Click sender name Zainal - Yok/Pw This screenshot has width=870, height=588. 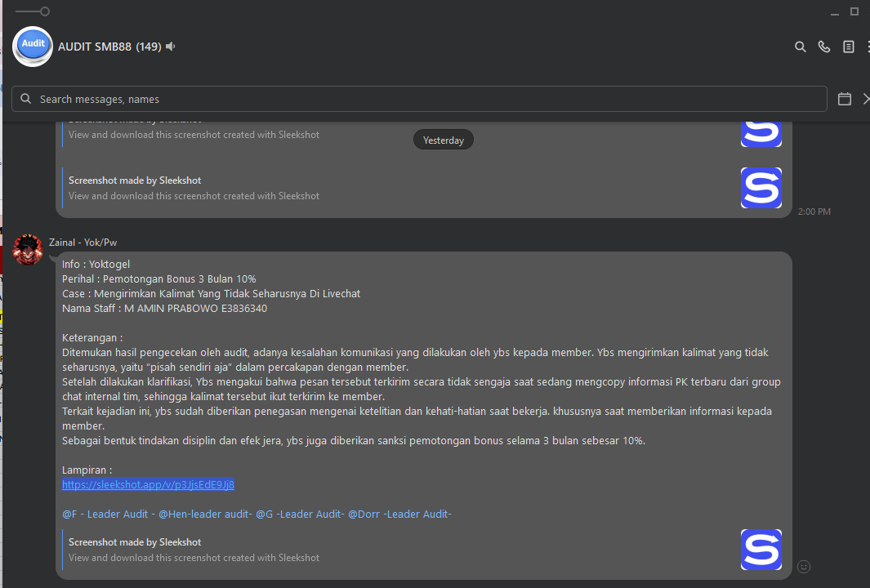pos(83,243)
